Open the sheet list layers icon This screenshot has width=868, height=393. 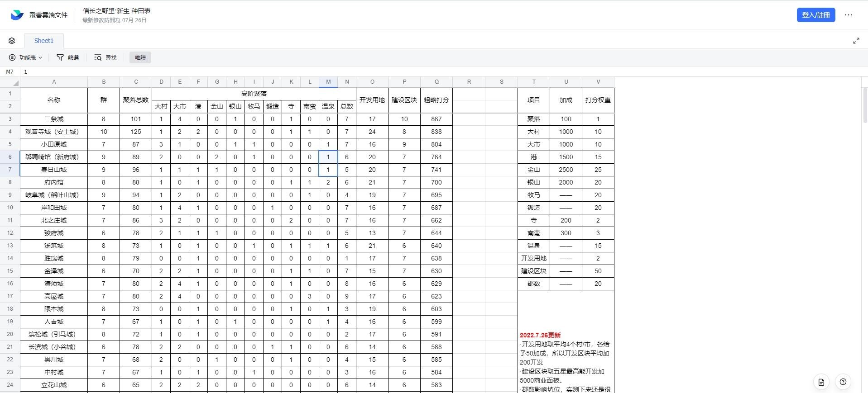(12, 41)
